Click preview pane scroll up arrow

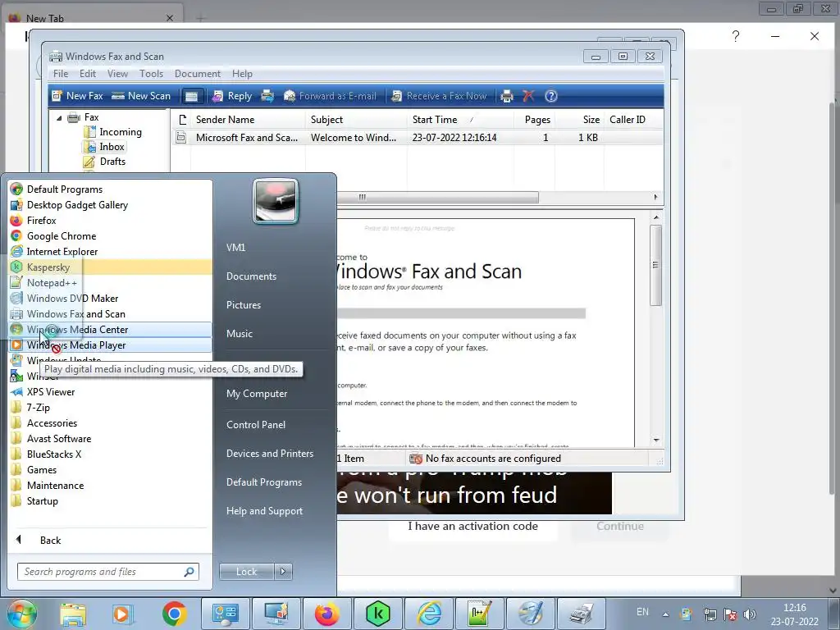click(656, 217)
